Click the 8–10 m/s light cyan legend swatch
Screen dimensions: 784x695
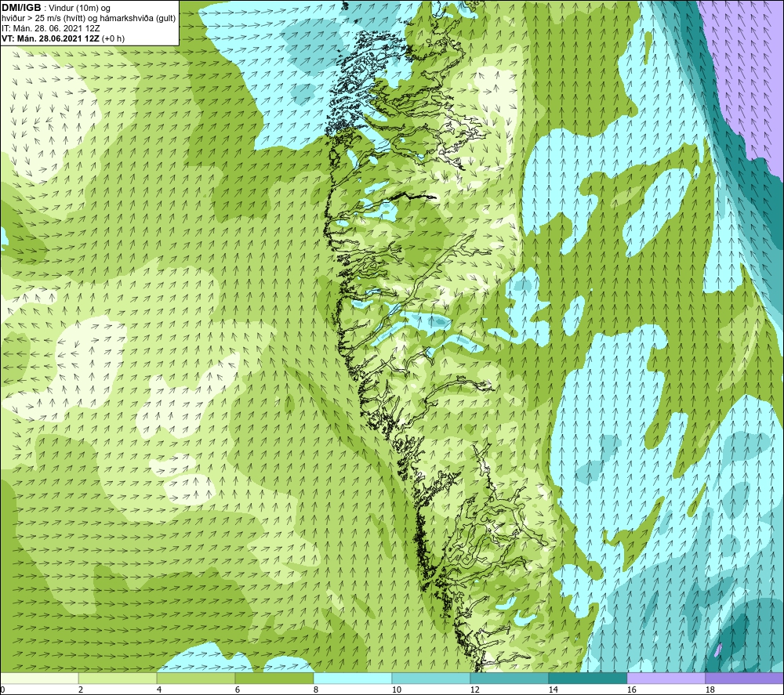pyautogui.click(x=353, y=678)
